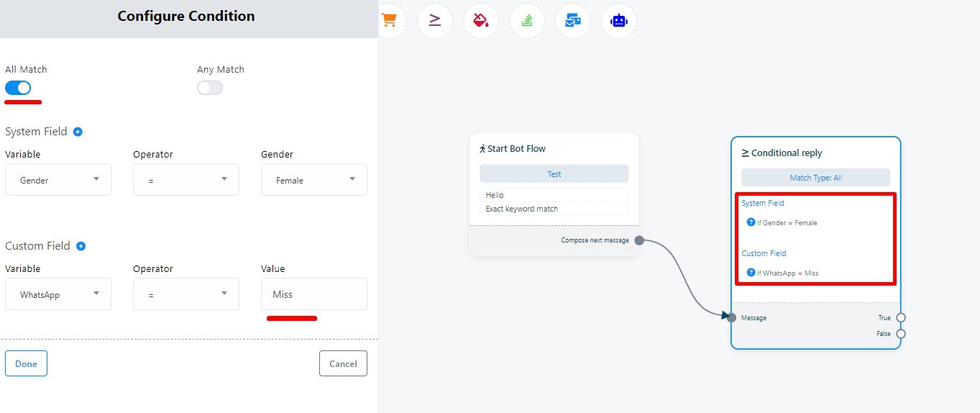The height and width of the screenshot is (413, 980).
Task: Disable the All Match toggle
Action: (18, 88)
